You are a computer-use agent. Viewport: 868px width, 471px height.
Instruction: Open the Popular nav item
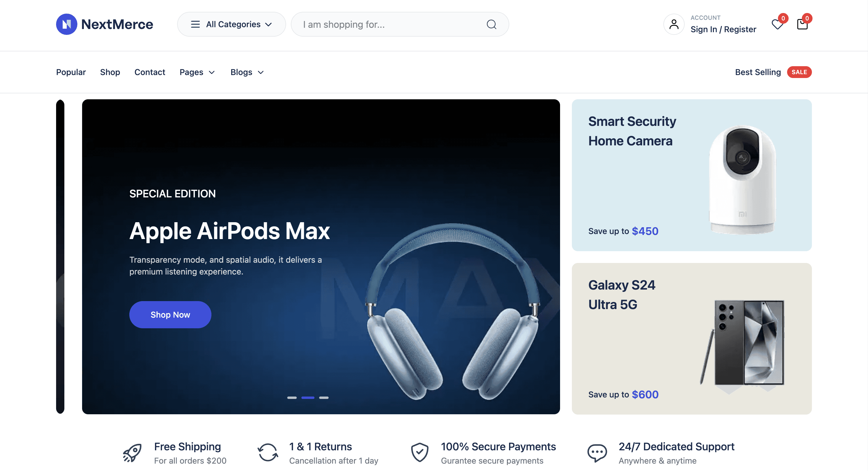[x=71, y=72]
